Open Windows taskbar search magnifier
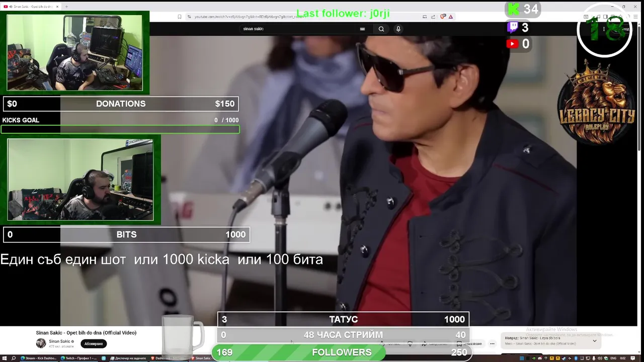 point(14,358)
